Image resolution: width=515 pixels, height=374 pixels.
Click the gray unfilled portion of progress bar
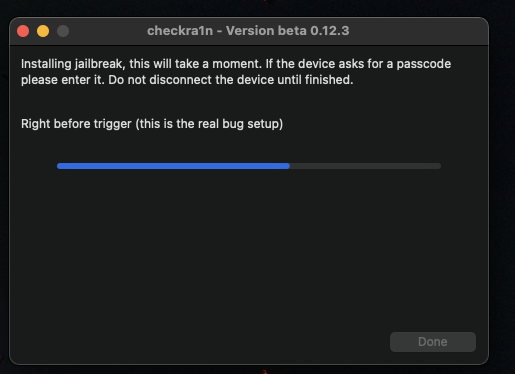pos(365,166)
